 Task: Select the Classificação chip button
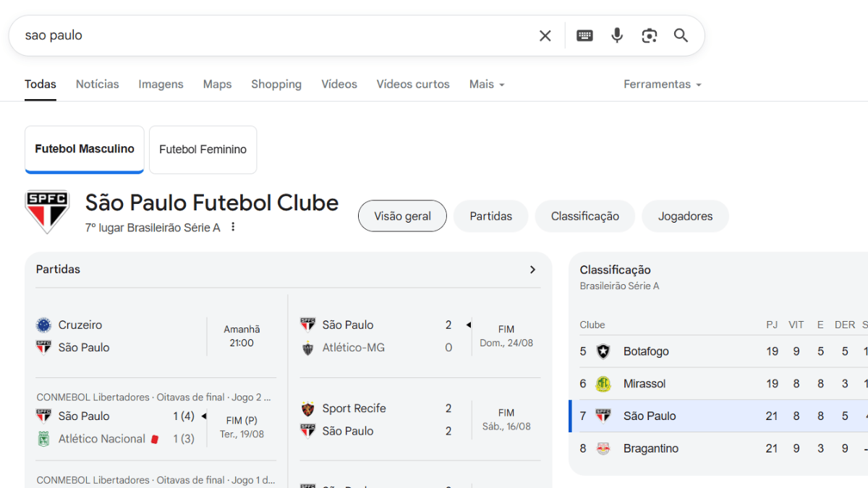(584, 216)
